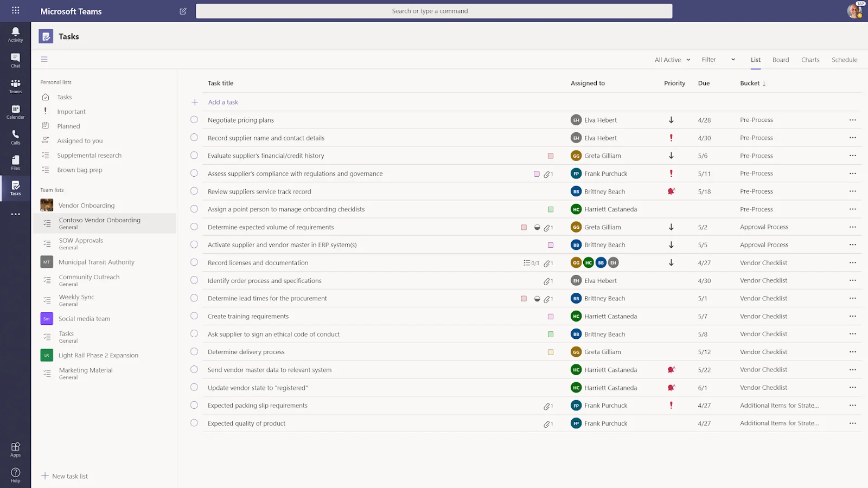
Task: Switch to the Charts view tab
Action: click(810, 60)
